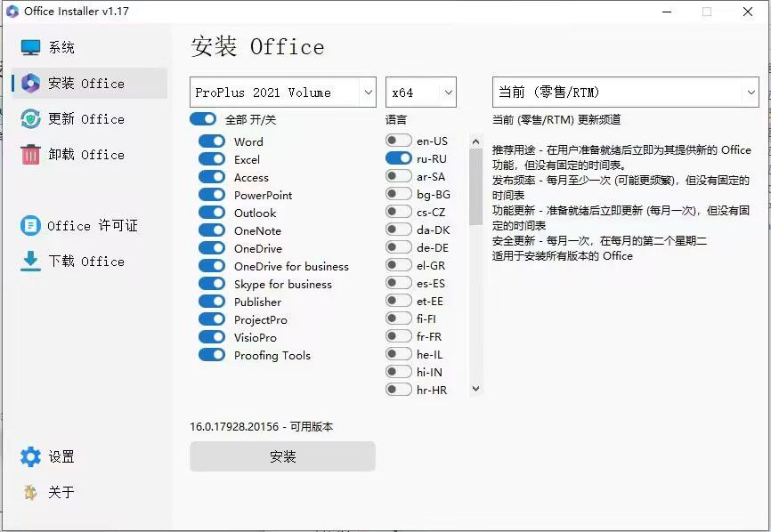Viewport: 771px width, 532px height.
Task: Disable the Outlook switch
Action: coord(212,213)
